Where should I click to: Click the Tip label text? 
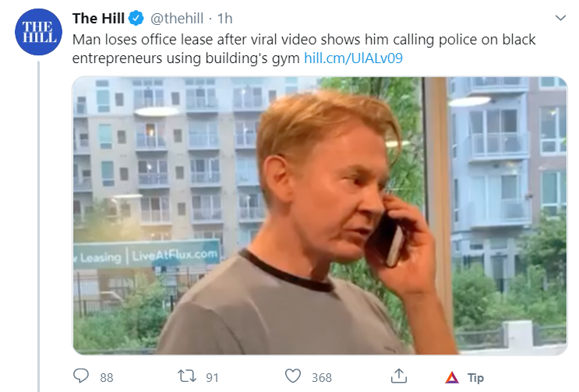click(475, 378)
